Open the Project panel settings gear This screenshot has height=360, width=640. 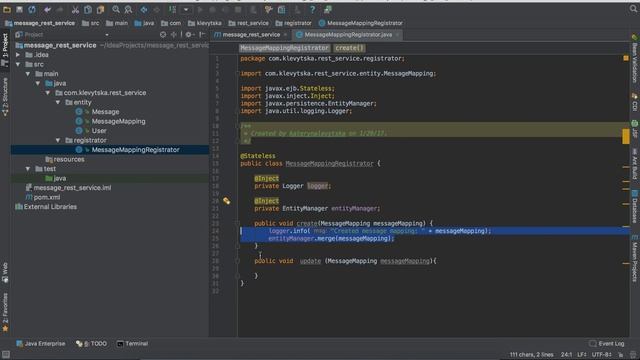click(x=189, y=35)
